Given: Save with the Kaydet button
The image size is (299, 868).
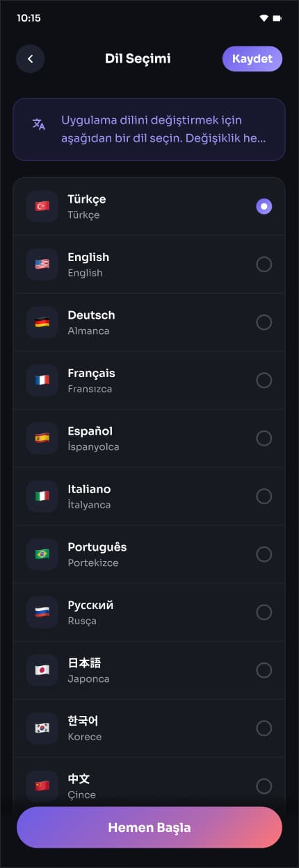Looking at the screenshot, I should [252, 59].
